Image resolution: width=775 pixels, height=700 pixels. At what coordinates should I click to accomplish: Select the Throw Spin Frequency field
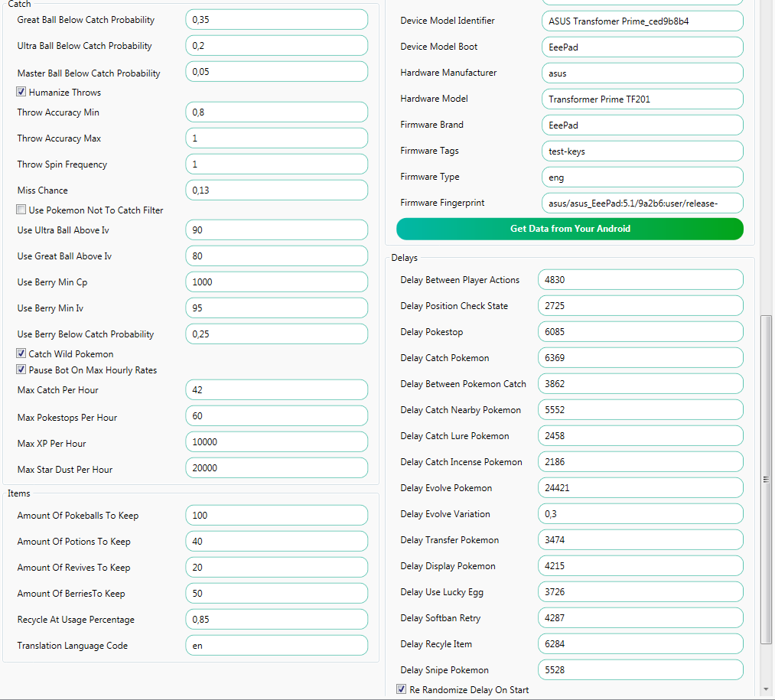pos(277,164)
